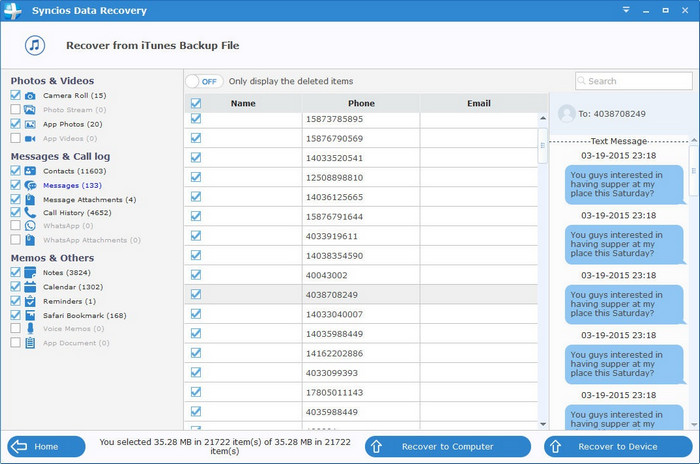Click the search magnifier icon
The image size is (700, 464).
click(581, 81)
